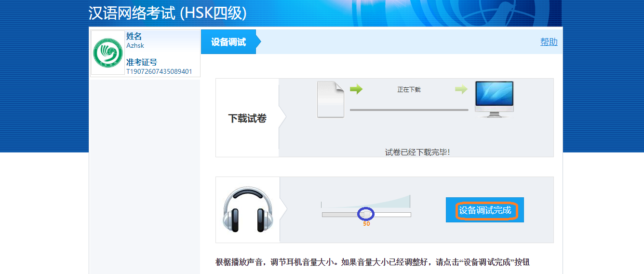Screen dimensions: 644x274
Task: Click the headphones icon
Action: point(248,210)
